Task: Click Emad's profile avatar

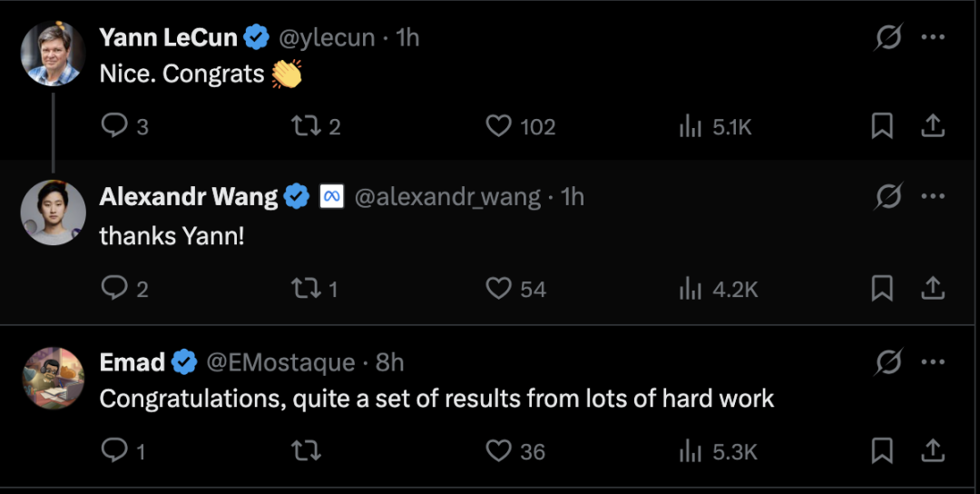Action: (x=54, y=378)
